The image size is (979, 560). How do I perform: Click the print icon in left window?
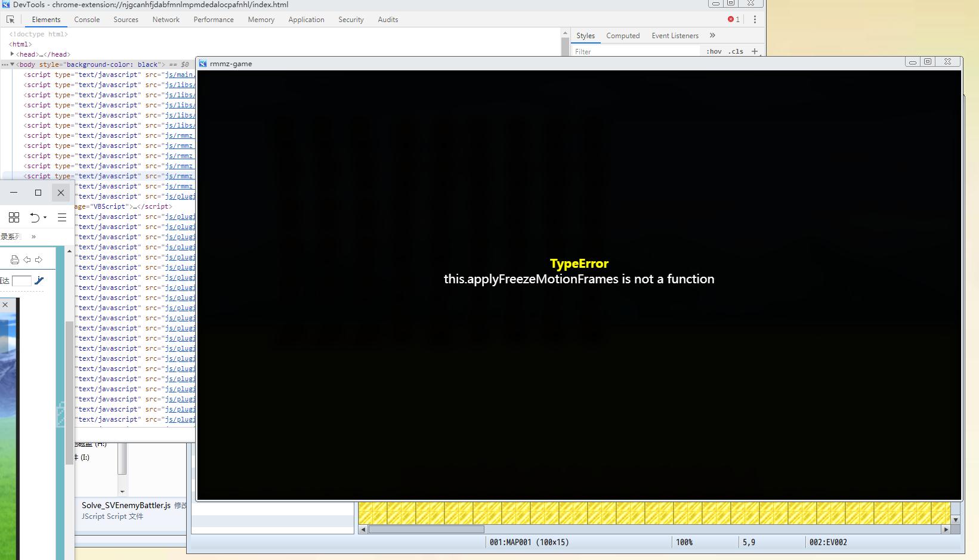14,259
